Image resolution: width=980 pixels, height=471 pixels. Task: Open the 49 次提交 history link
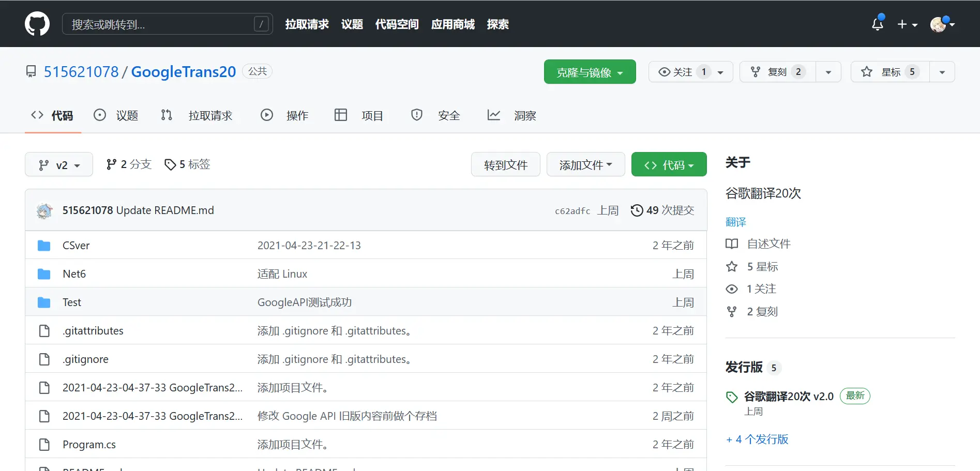tap(662, 210)
